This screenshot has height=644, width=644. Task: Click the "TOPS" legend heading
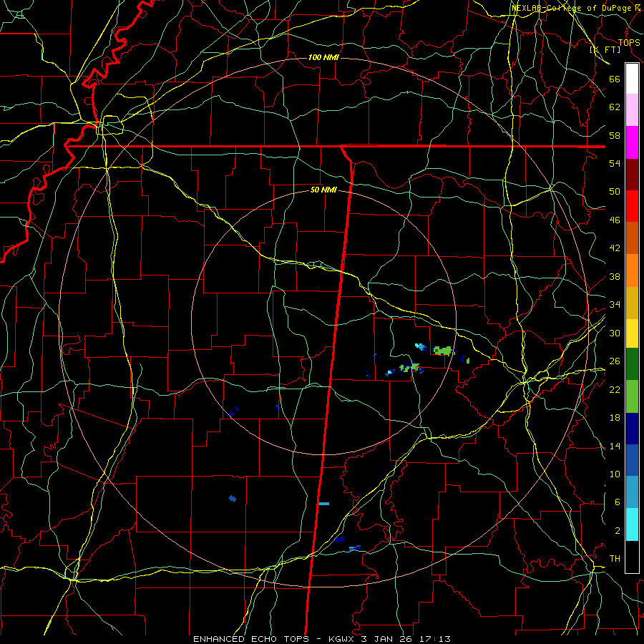tap(629, 43)
